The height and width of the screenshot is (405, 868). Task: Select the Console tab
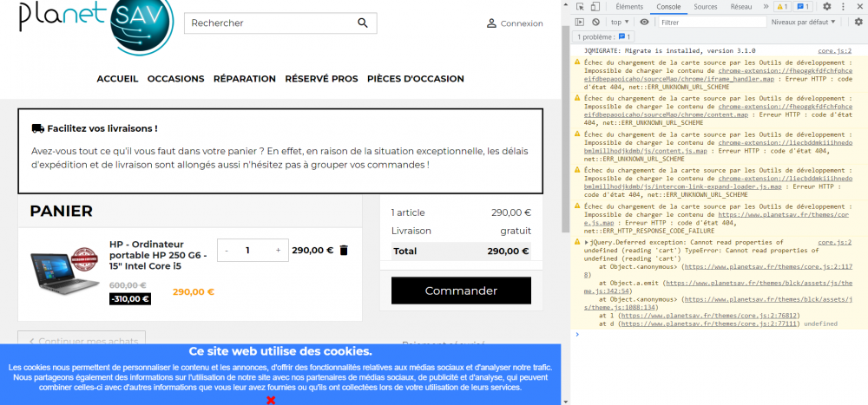point(668,7)
